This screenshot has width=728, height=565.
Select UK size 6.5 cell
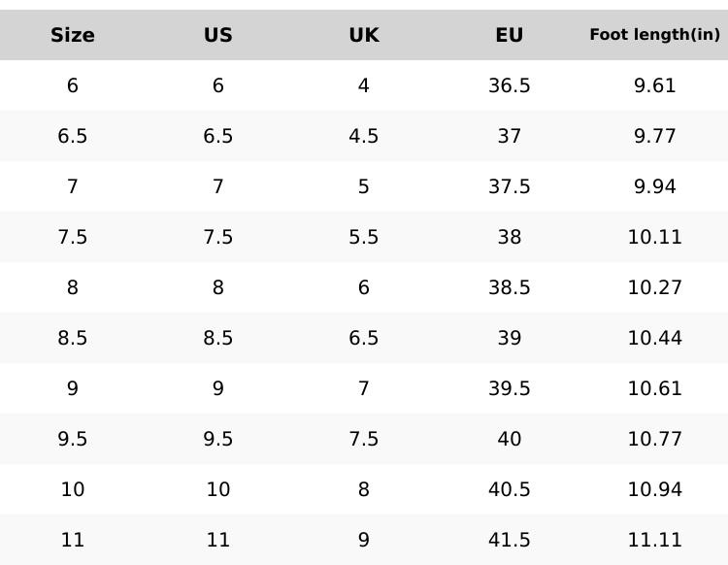(x=364, y=338)
